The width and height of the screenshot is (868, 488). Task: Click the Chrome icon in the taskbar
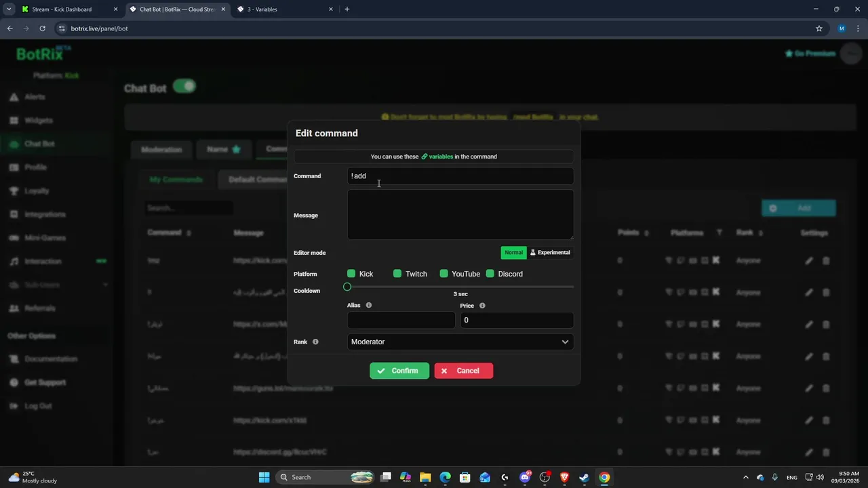(x=604, y=477)
